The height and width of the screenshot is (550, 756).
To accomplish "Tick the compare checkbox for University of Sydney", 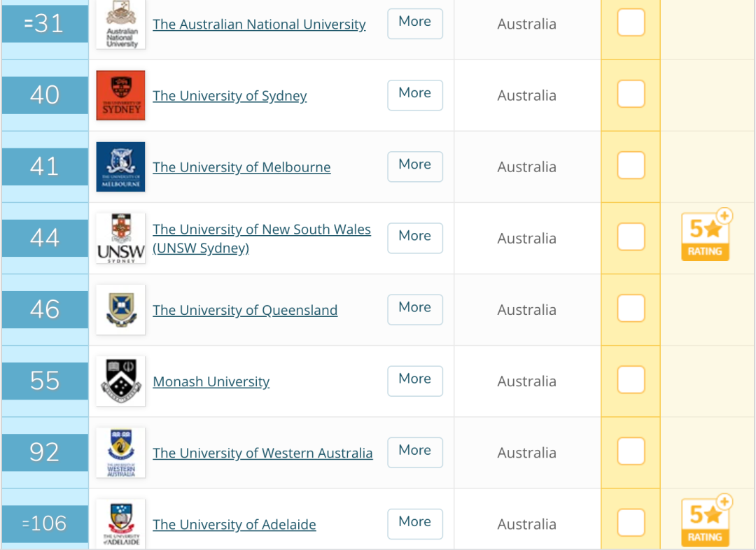I will coord(631,94).
